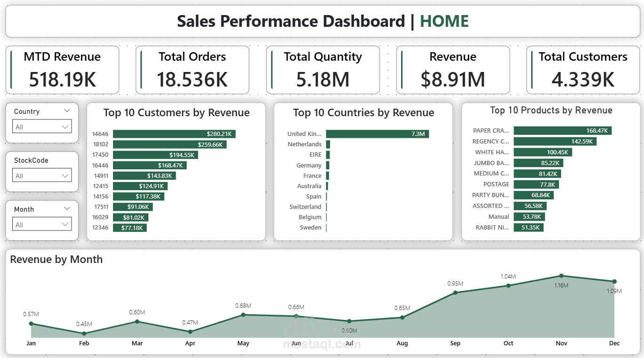Select the Germany bar in countries chart
The image size is (644, 358).
pyautogui.click(x=328, y=165)
